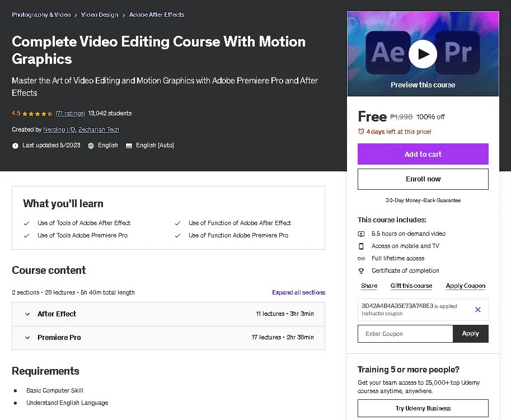Click the infinity lifetime access icon

coord(361,259)
